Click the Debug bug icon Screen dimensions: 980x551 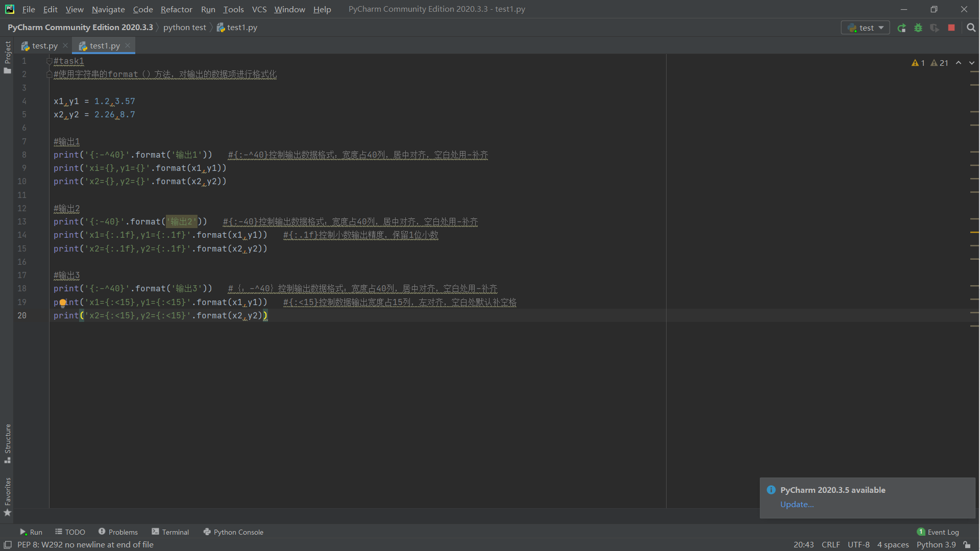[x=918, y=28]
